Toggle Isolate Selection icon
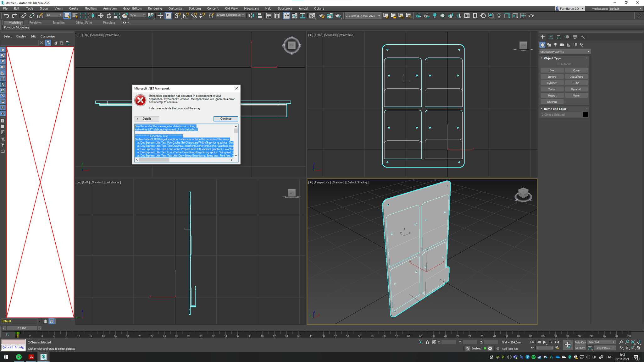The width and height of the screenshot is (644, 362). [x=421, y=342]
